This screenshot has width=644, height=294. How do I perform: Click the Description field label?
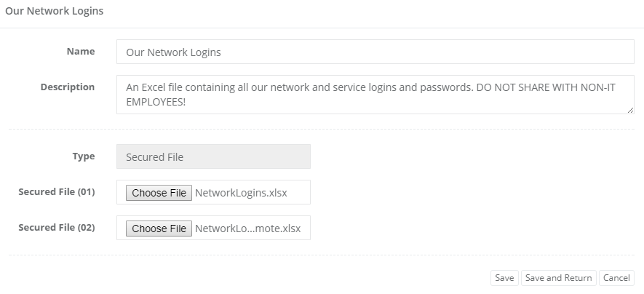[x=68, y=87]
